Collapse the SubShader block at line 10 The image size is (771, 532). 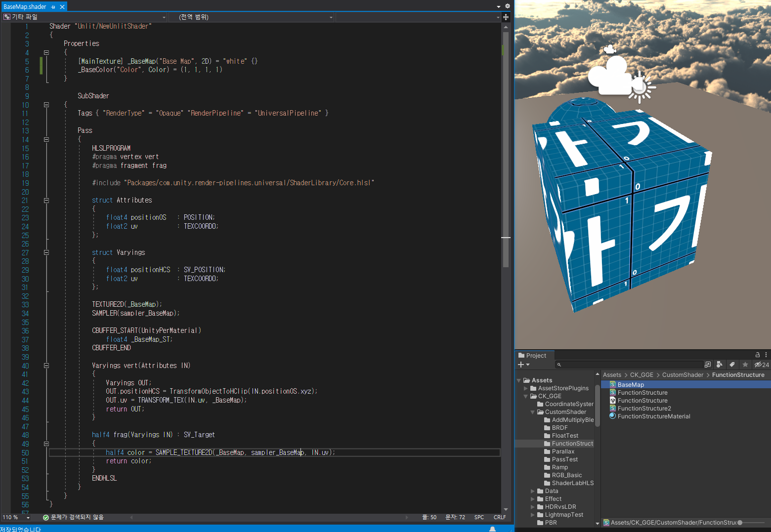coord(46,105)
